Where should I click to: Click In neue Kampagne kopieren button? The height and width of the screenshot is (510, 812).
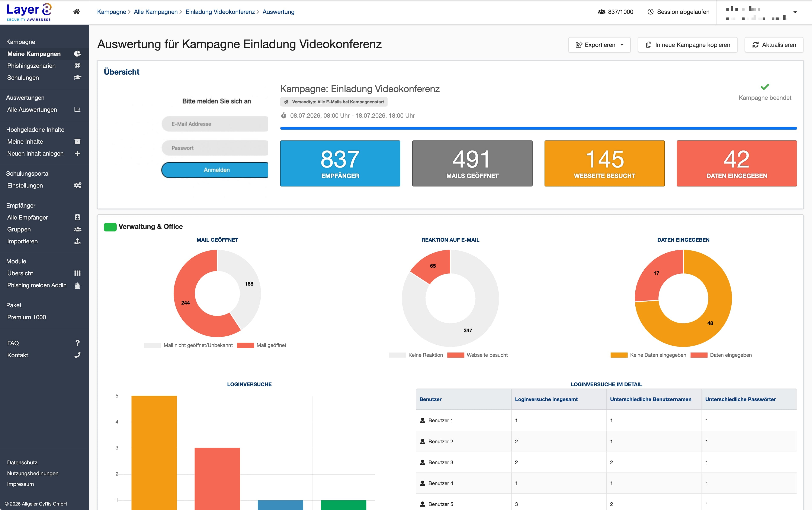coord(688,45)
